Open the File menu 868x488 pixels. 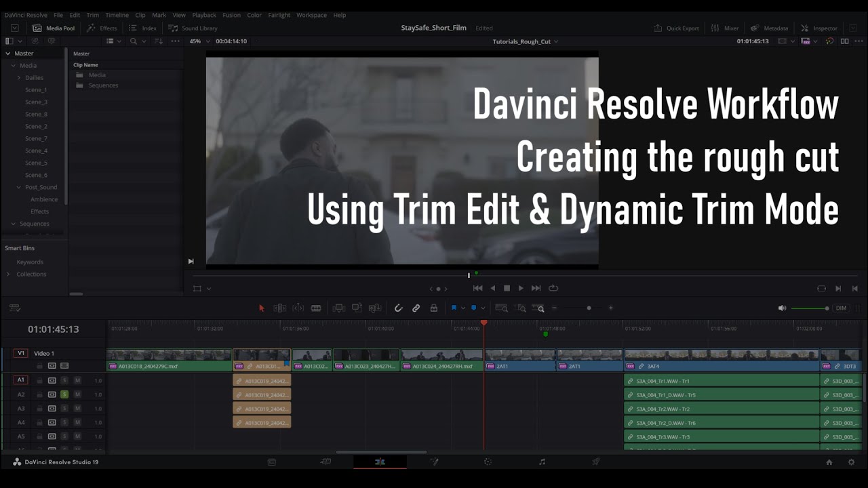[58, 15]
